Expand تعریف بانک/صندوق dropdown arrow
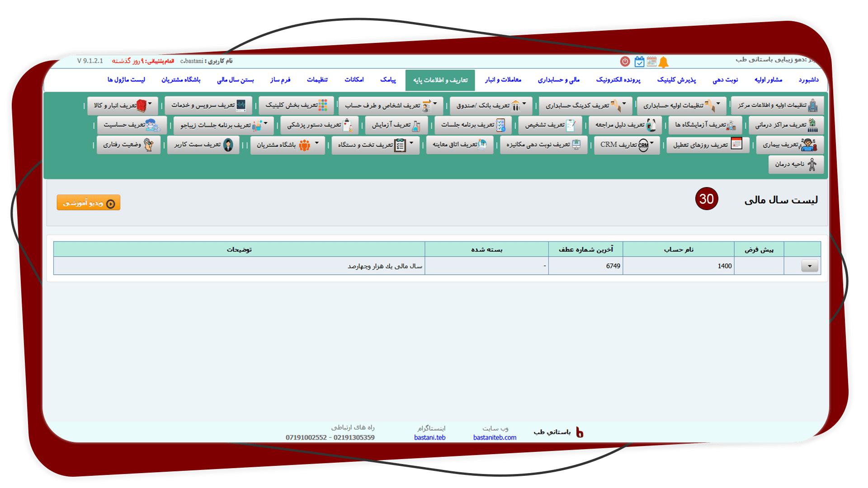The image size is (868, 488). 524,103
